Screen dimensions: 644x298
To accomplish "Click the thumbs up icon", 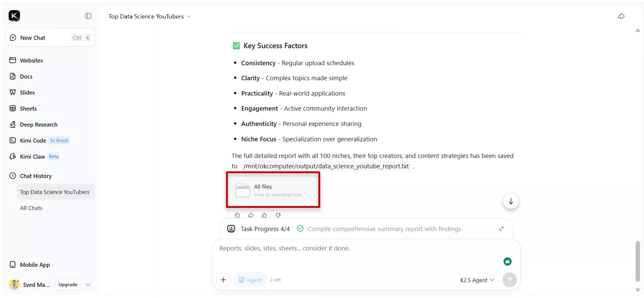I will pyautogui.click(x=264, y=215).
